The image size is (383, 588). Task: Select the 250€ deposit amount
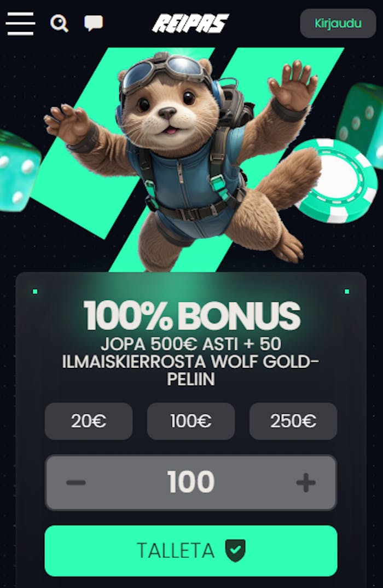tap(293, 421)
